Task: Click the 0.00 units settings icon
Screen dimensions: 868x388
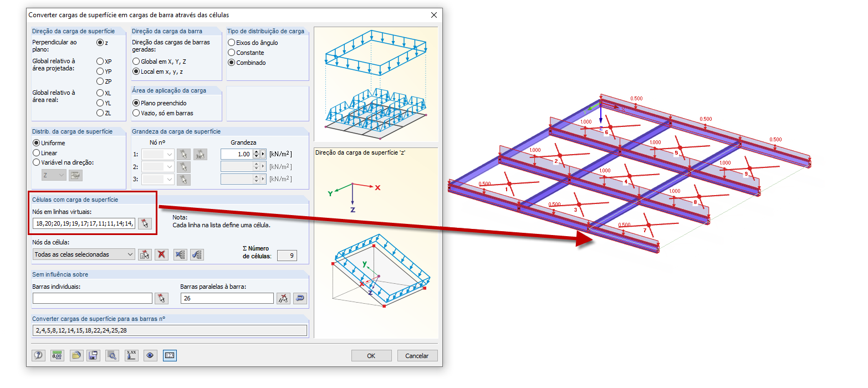Action: 57,356
